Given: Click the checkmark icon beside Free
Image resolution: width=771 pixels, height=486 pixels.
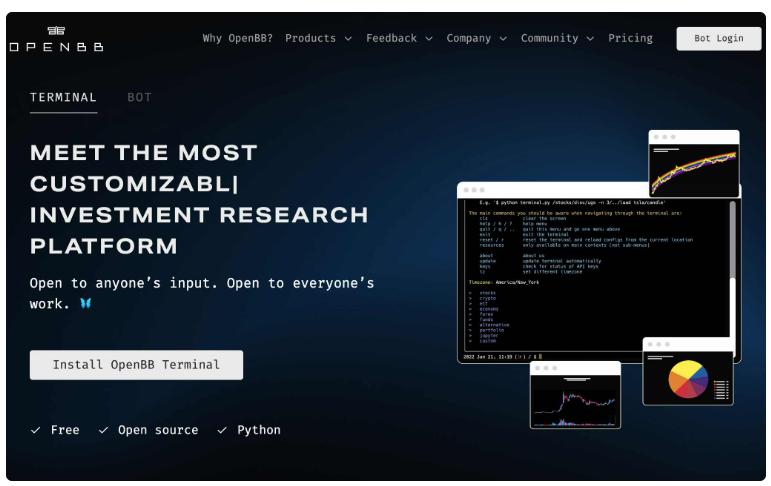Looking at the screenshot, I should tap(36, 430).
